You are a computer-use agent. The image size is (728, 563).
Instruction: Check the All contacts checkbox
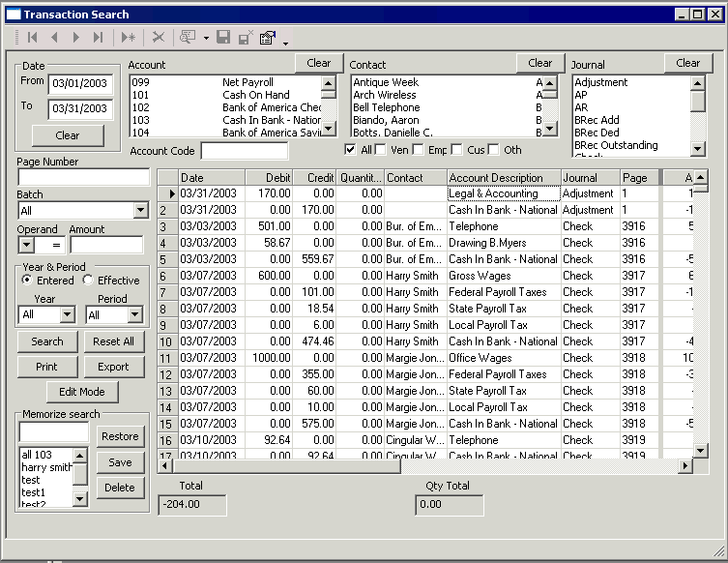350,150
